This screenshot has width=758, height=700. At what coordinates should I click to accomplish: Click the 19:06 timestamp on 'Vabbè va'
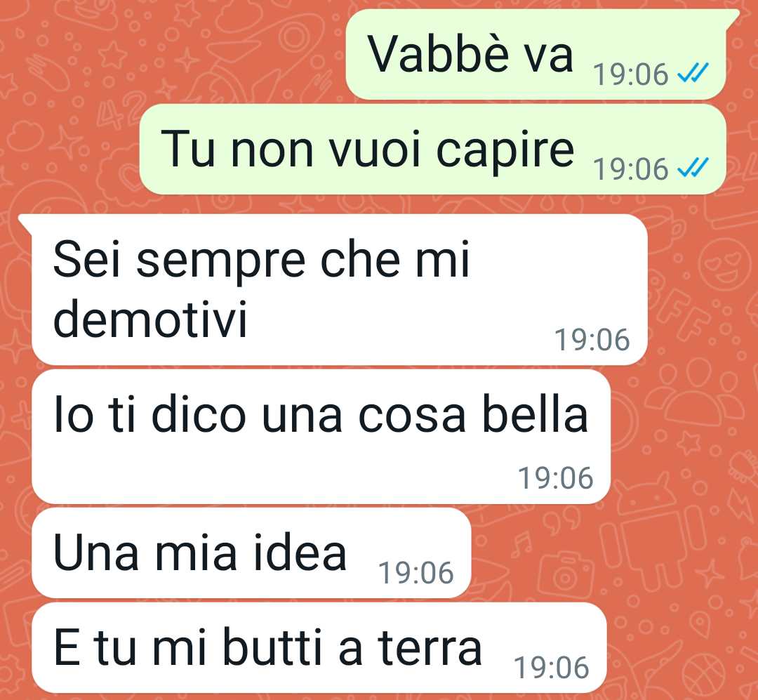coord(631,74)
